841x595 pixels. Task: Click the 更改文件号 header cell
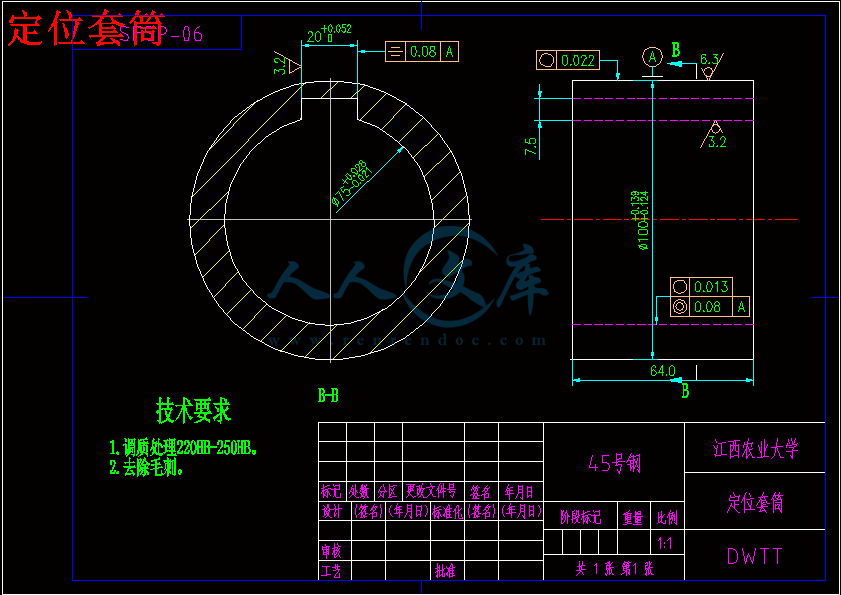[x=433, y=491]
